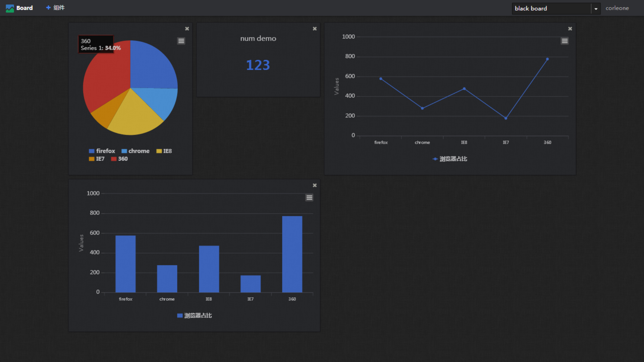Click the black board selection field
644x362 pixels.
[x=551, y=9]
